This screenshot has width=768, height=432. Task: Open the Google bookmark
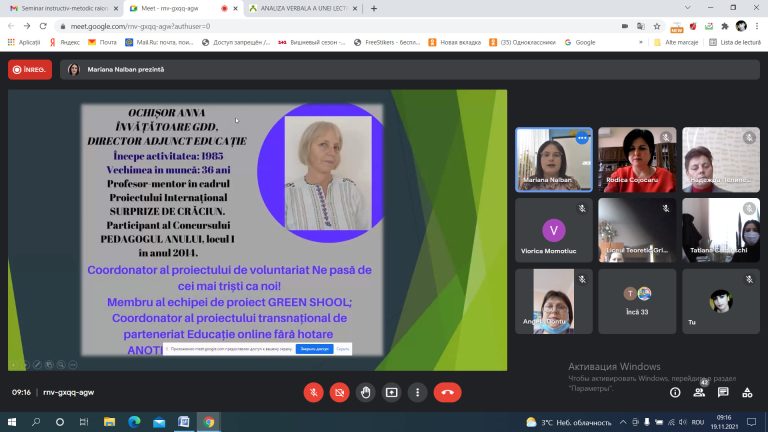pyautogui.click(x=580, y=42)
